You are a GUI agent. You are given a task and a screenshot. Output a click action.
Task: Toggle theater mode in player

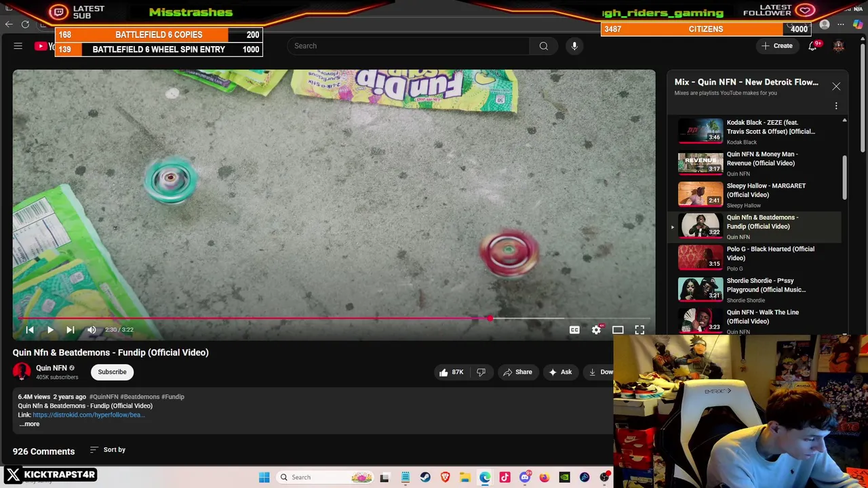[618, 330]
